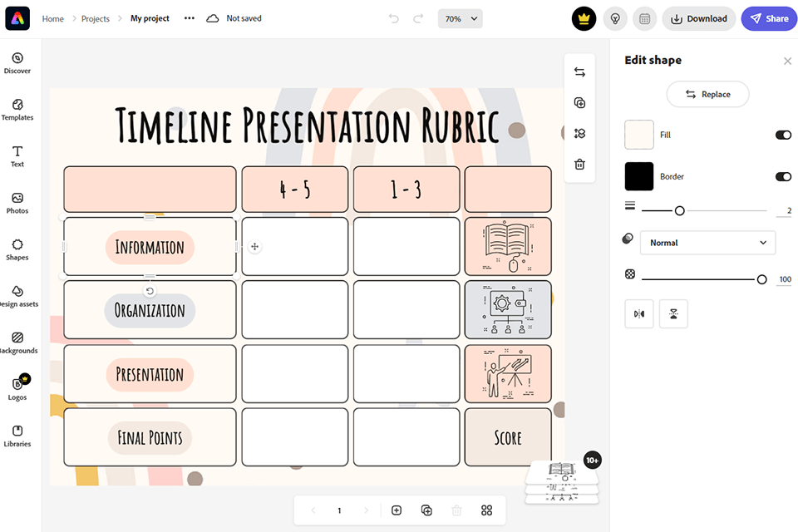
Task: Select the open book illustration
Action: 508,246
